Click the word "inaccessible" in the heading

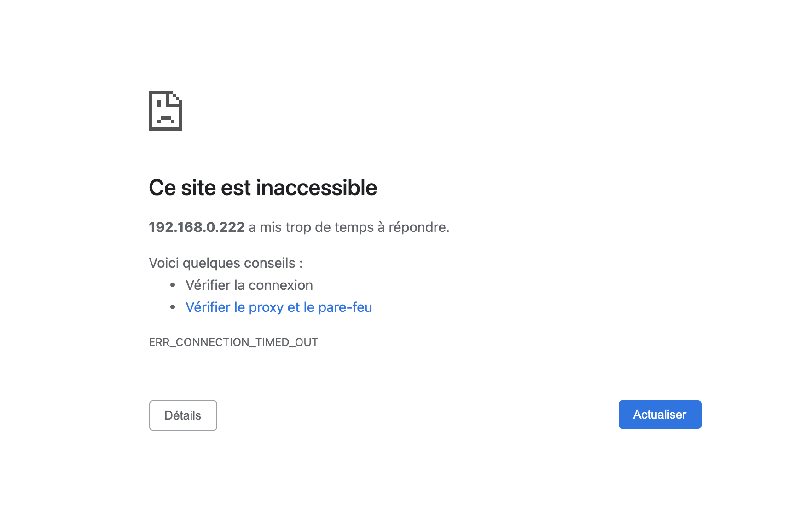click(x=316, y=188)
